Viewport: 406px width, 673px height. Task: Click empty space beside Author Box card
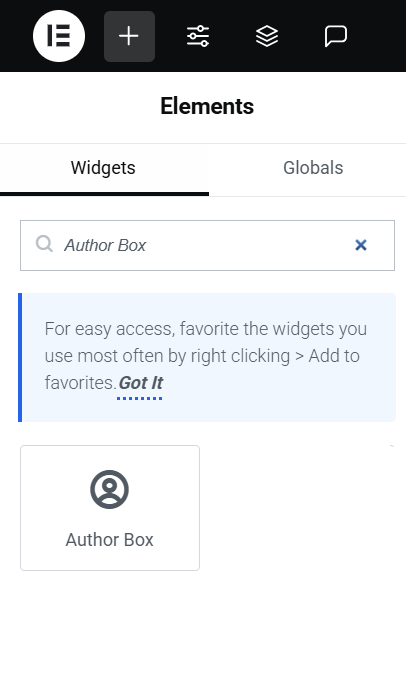tap(300, 508)
